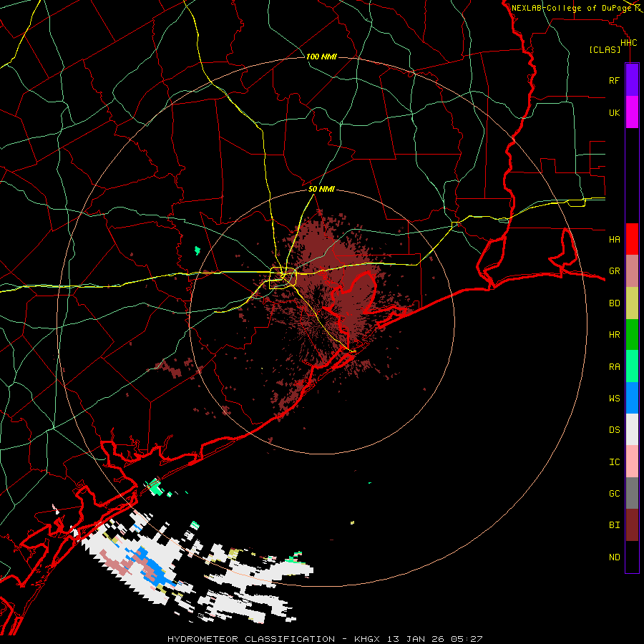Click the 'GR' legend label
Screen dimensions: 644x644
tap(614, 271)
